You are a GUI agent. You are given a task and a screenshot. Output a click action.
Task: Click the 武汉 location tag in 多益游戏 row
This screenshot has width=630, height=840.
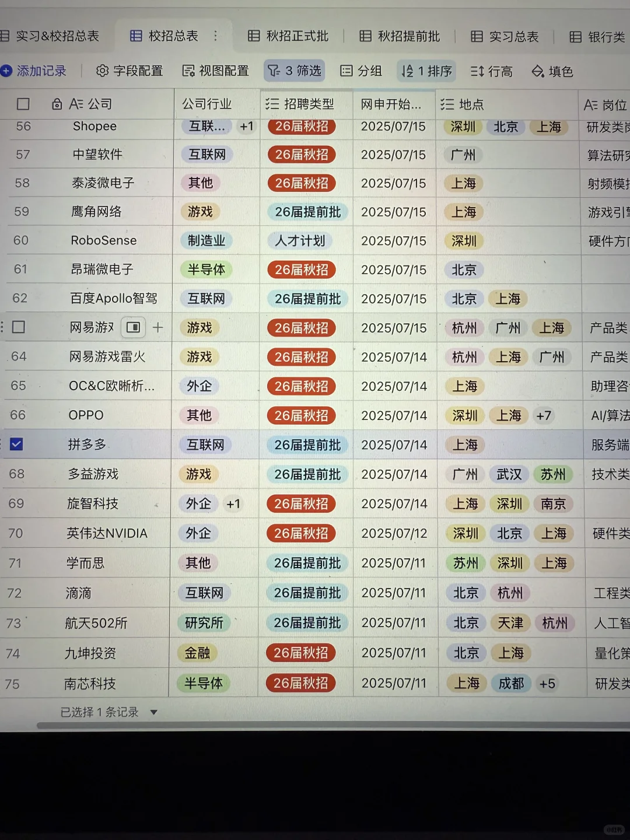click(x=509, y=475)
